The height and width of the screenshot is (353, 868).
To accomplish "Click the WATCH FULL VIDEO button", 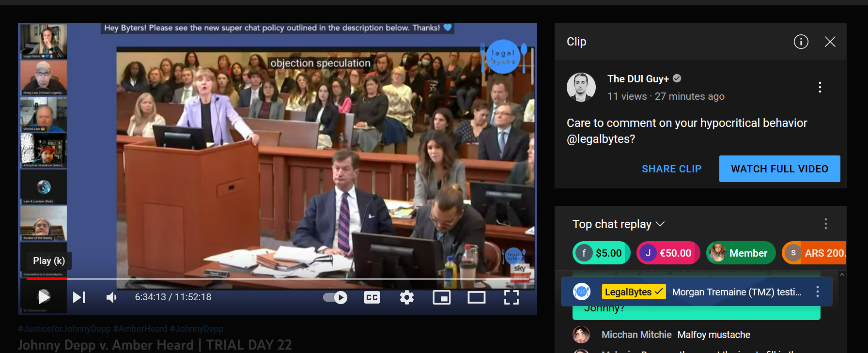I will tap(780, 169).
